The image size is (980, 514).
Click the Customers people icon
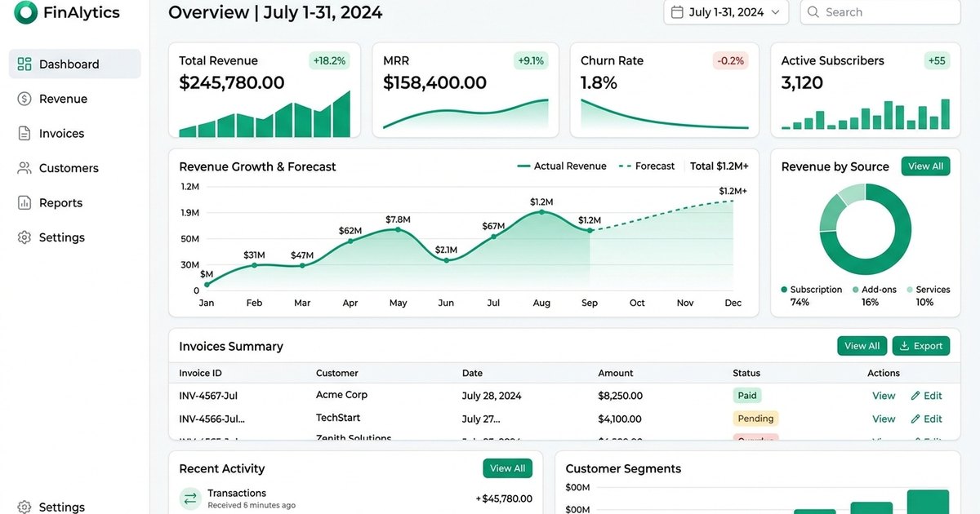point(24,168)
